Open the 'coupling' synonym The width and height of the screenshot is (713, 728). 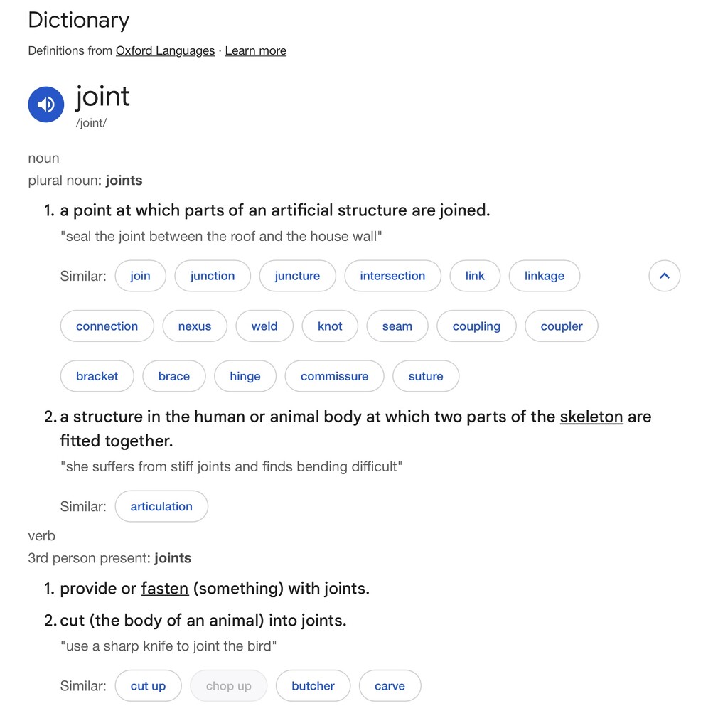pyautogui.click(x=477, y=326)
